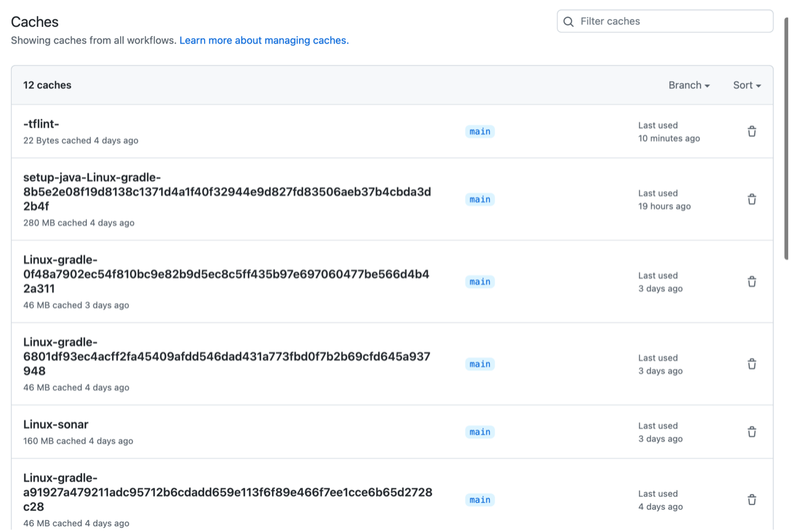
Task: Delete the setup-java-Linux-gradle cache
Action: [752, 199]
